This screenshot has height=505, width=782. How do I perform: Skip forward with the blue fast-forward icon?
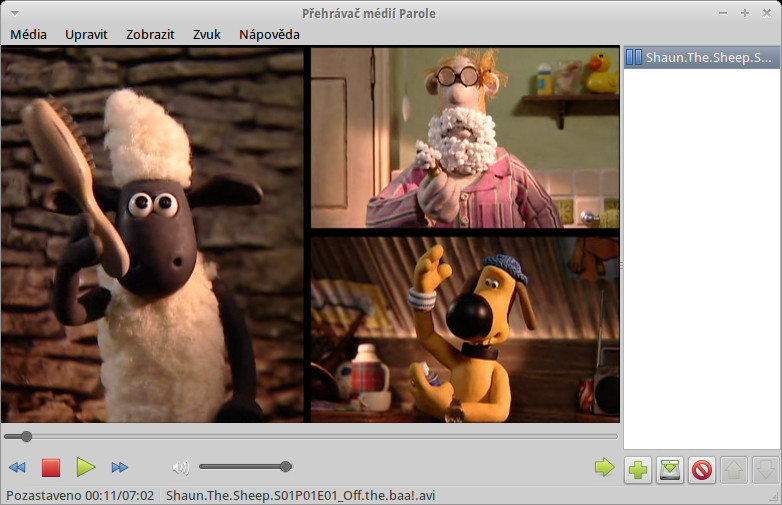pos(120,468)
